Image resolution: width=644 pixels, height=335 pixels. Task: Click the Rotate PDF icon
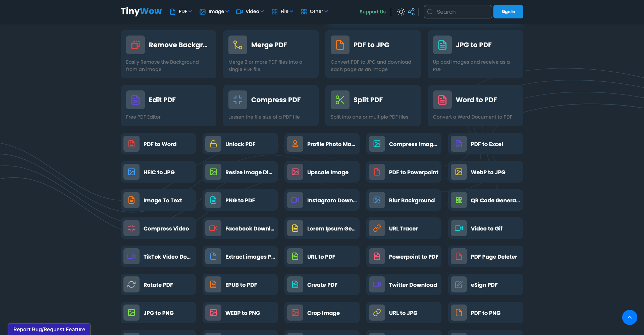[131, 284]
